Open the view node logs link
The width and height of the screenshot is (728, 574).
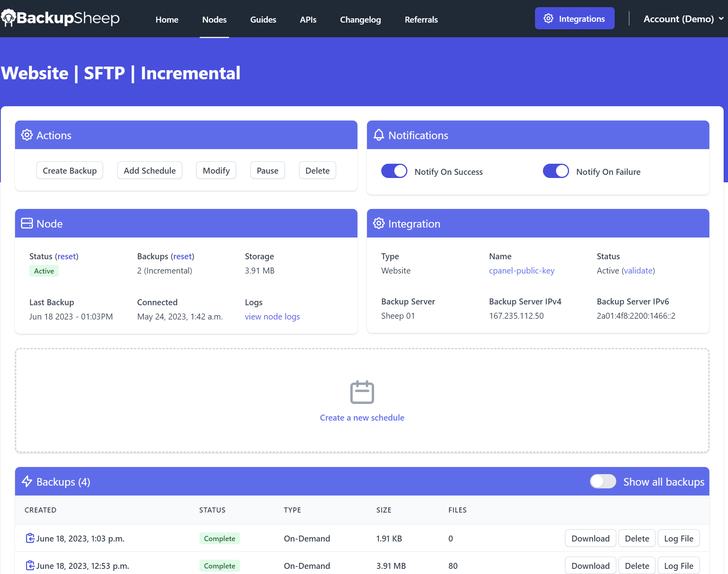pyautogui.click(x=272, y=316)
